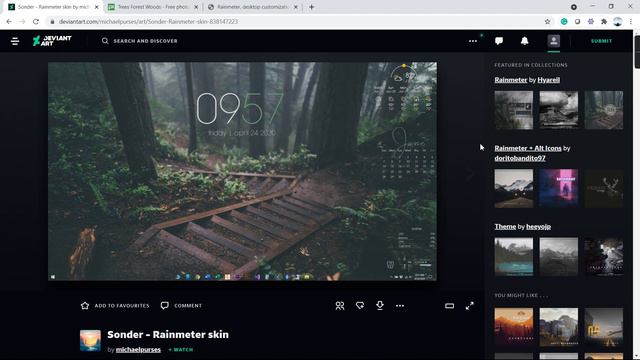Viewport: 640px width, 360px height.
Task: Click the Watch button
Action: (181, 349)
